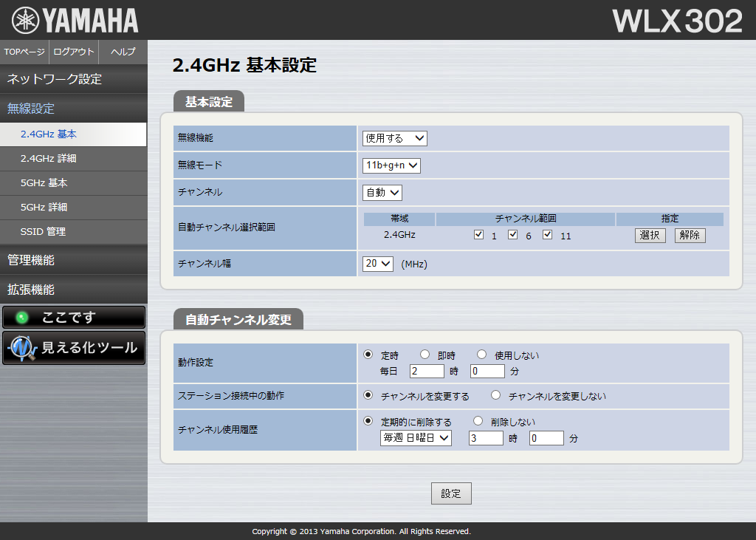
Task: Open the 無線機能 dropdown
Action: [x=394, y=138]
